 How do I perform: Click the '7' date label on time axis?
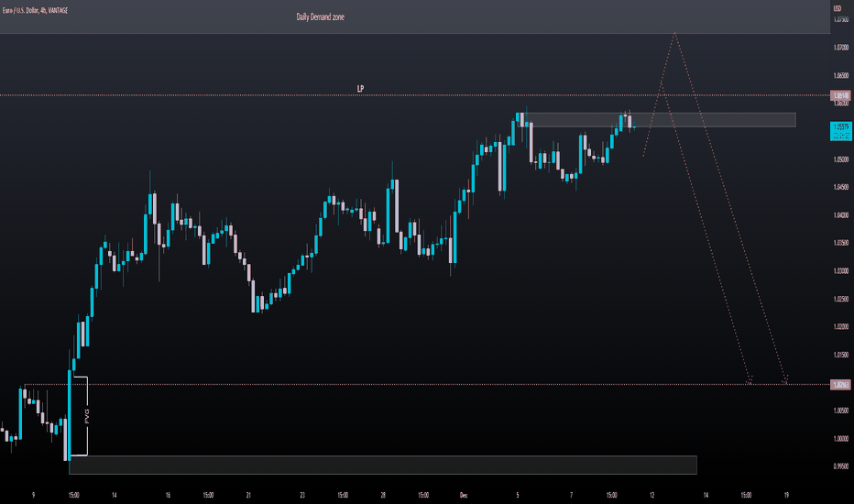click(x=572, y=495)
